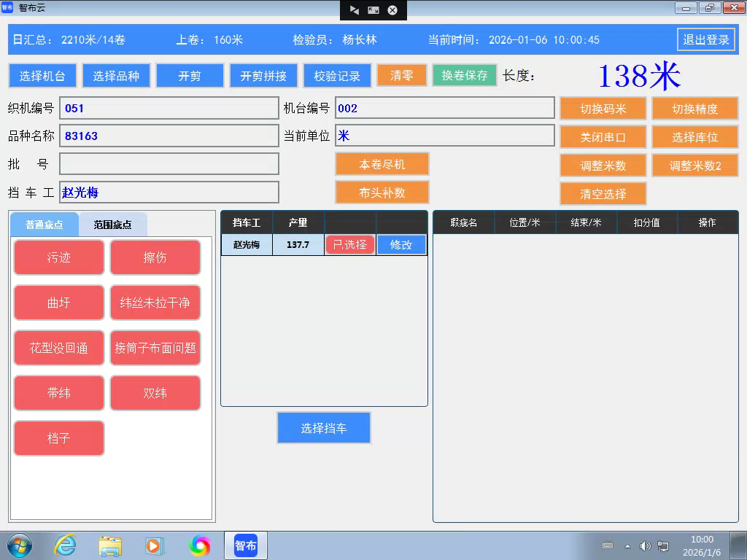
Task: Open the 选择品种 variety selection
Action: tap(116, 74)
